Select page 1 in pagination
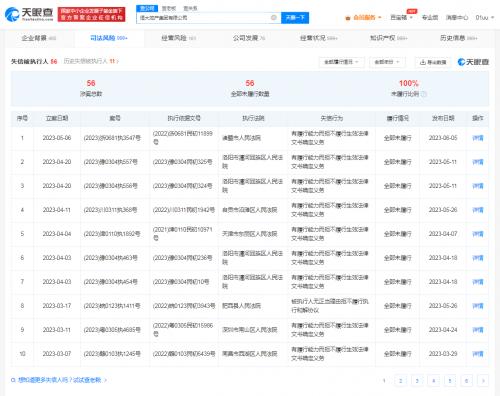Image resolution: width=500 pixels, height=396 pixels. point(384,380)
